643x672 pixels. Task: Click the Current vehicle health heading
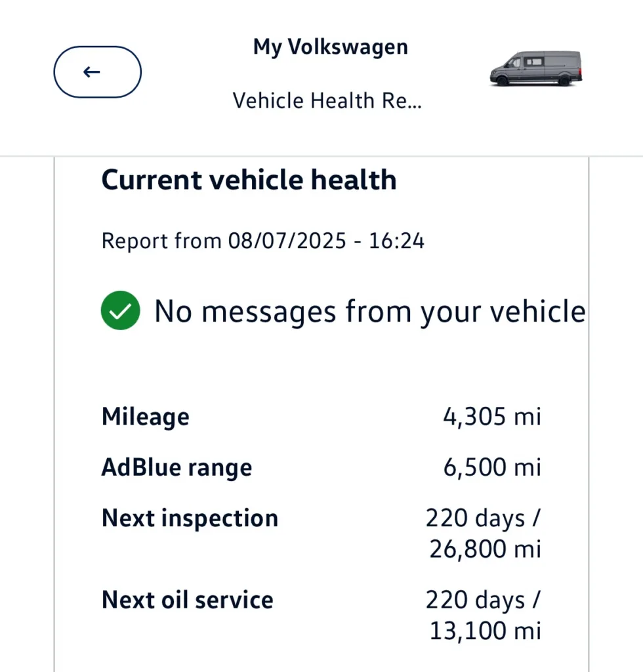point(249,179)
